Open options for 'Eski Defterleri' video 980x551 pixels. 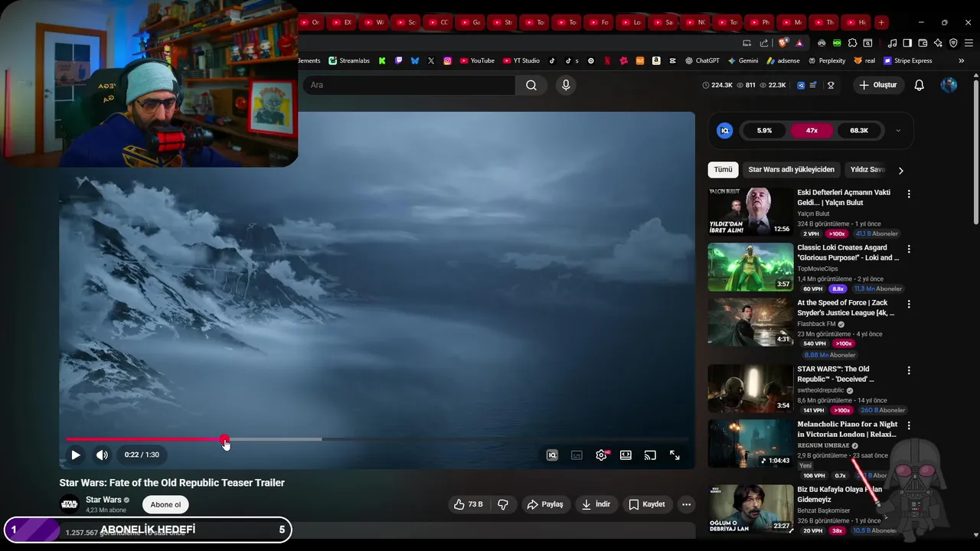pyautogui.click(x=909, y=194)
